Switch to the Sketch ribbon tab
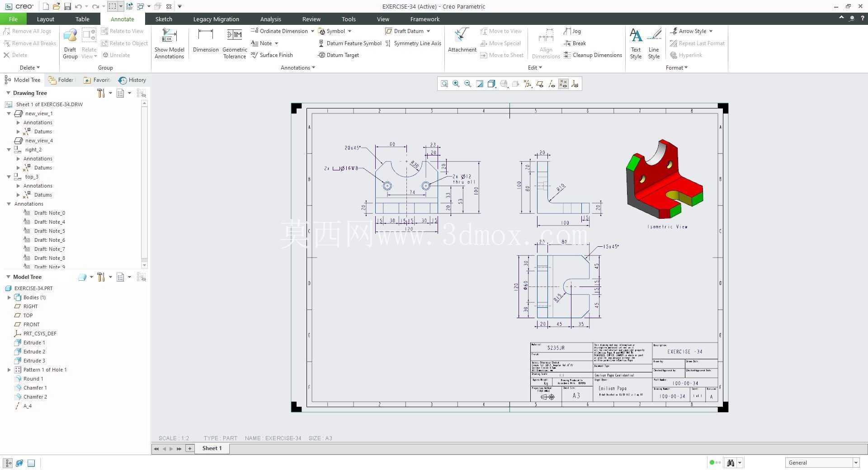 click(x=164, y=19)
